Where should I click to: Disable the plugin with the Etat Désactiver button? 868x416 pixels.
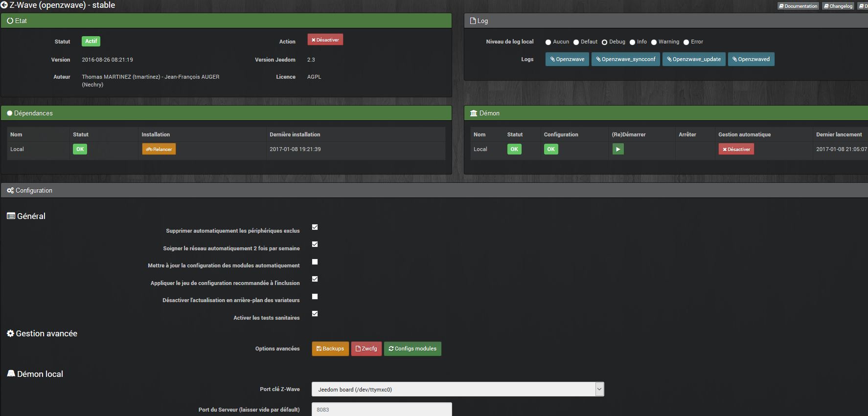(325, 40)
